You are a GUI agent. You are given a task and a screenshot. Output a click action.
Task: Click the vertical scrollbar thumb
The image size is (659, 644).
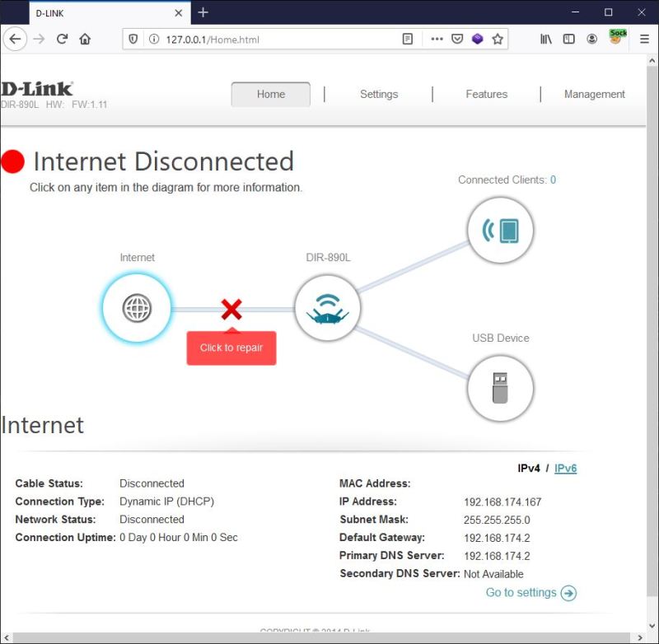652,332
